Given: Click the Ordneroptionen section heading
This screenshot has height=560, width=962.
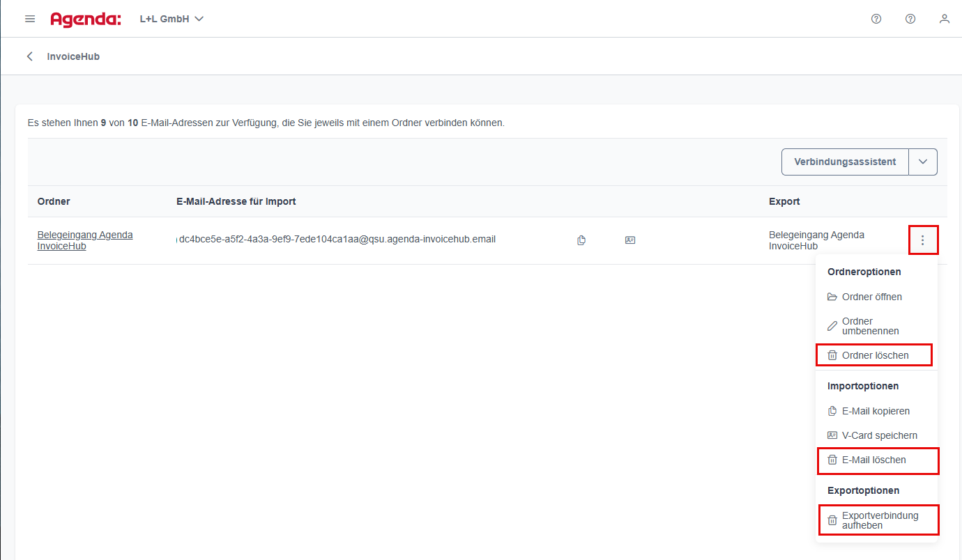Looking at the screenshot, I should coord(864,272).
